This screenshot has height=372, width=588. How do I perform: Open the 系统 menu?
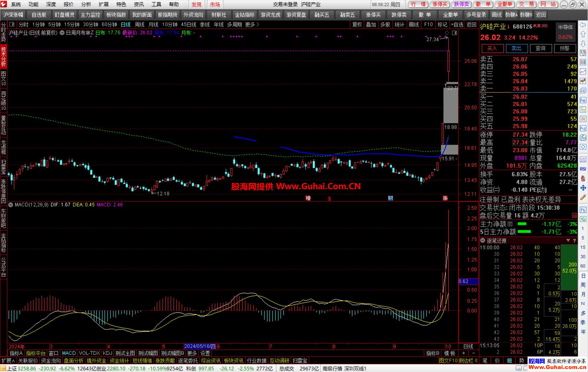coord(16,4)
